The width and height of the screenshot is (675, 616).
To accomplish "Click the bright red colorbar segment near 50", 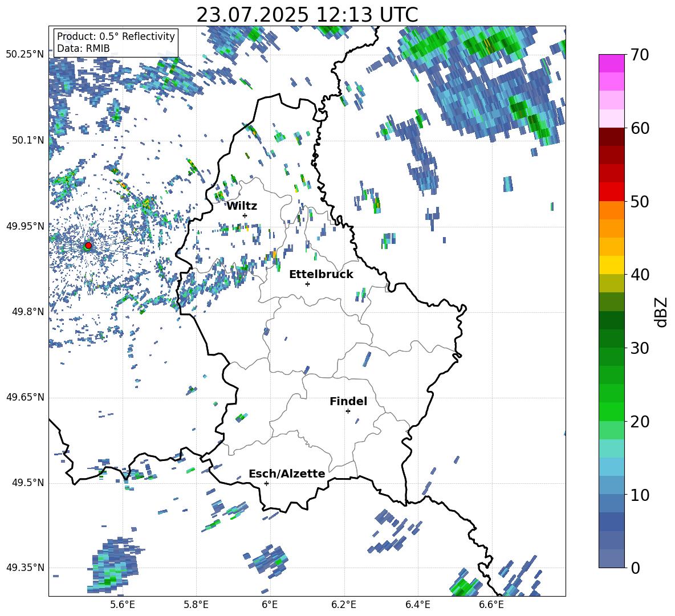I will (611, 191).
